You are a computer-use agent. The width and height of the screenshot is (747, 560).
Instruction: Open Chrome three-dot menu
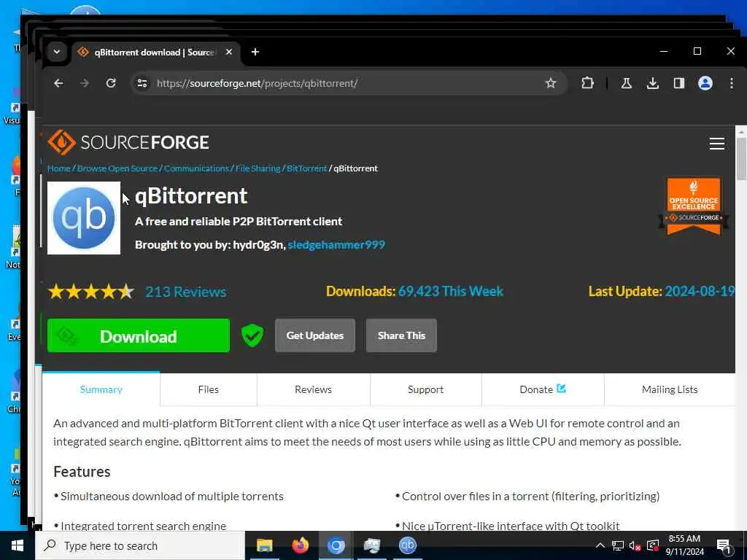click(x=731, y=83)
